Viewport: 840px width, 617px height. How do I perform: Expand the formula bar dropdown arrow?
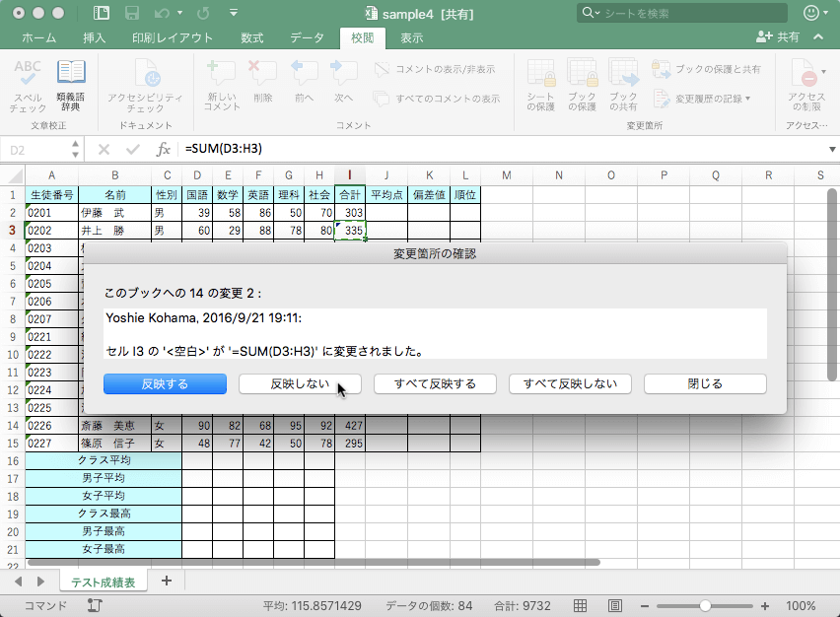coord(832,150)
